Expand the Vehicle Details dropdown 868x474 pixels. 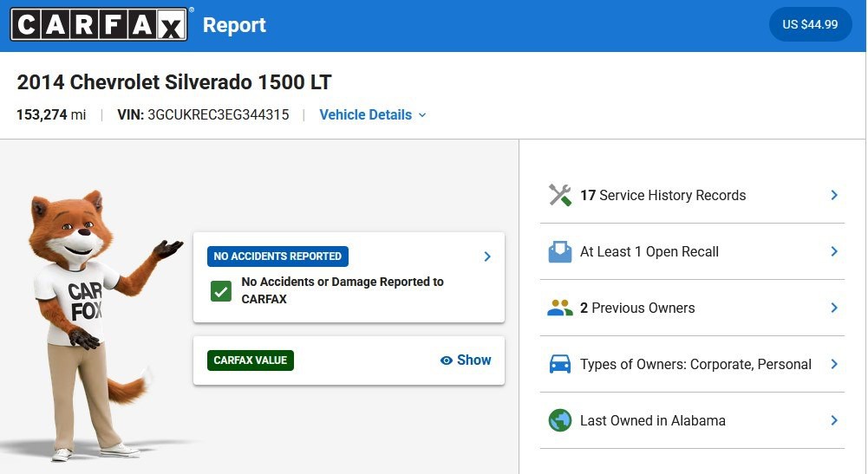tap(373, 114)
